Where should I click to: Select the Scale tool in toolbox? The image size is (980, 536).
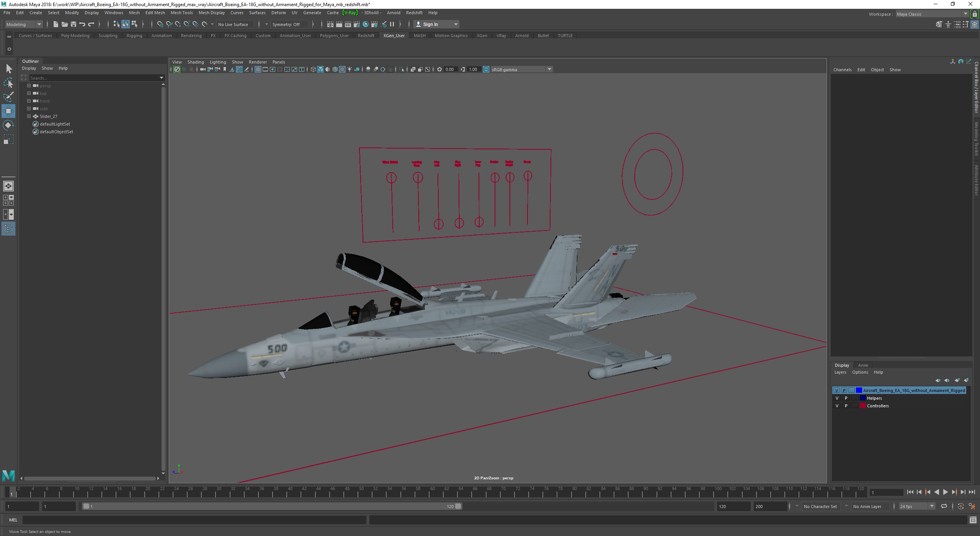pyautogui.click(x=8, y=139)
